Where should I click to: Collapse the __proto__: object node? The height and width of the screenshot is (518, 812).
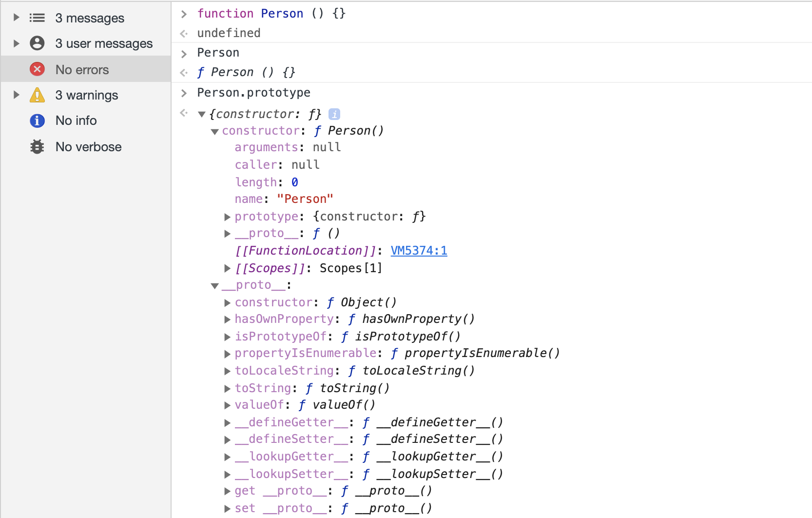tap(214, 285)
